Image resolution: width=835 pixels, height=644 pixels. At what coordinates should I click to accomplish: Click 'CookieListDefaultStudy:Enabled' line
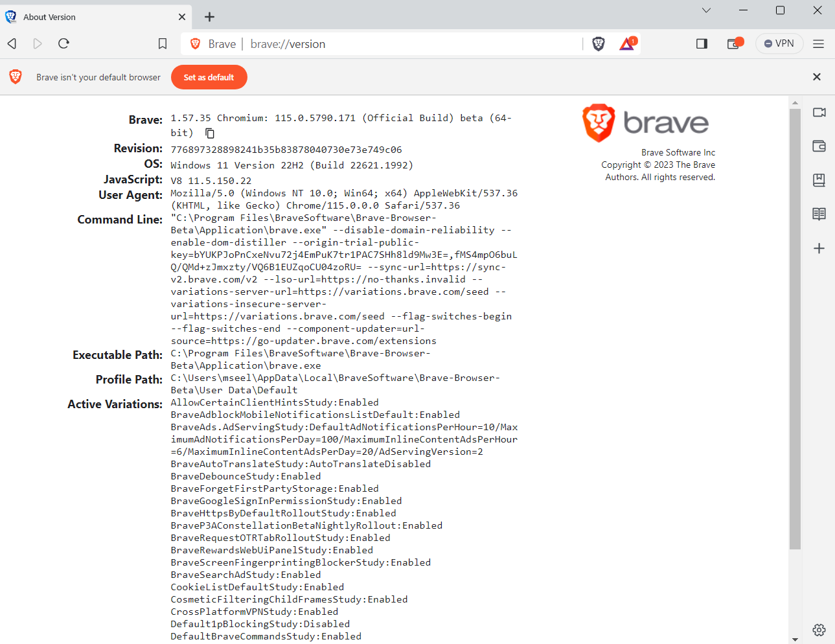pos(257,587)
